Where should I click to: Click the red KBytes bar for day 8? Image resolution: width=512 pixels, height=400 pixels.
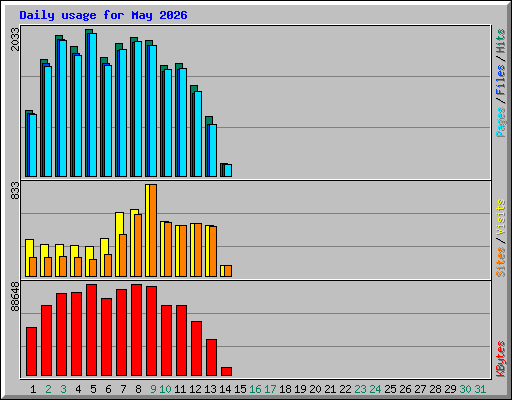click(136, 330)
